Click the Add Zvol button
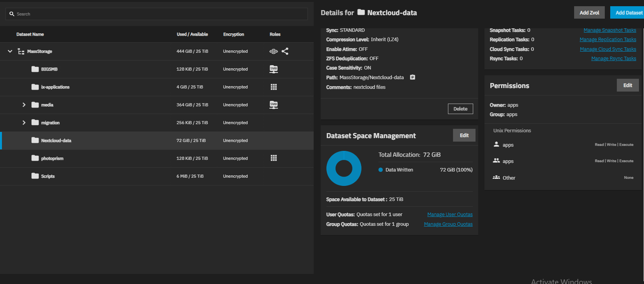Viewport: 644px width, 284px height. [x=589, y=13]
